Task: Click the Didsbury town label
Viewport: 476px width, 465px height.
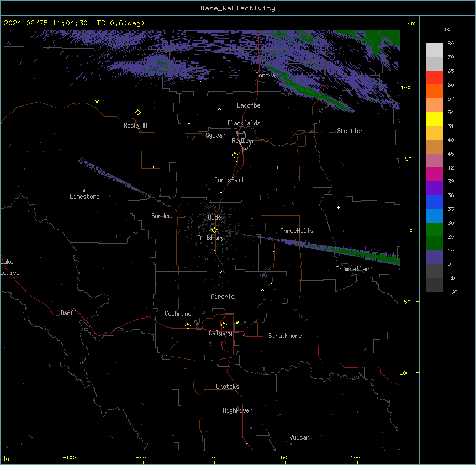Action: coord(211,238)
